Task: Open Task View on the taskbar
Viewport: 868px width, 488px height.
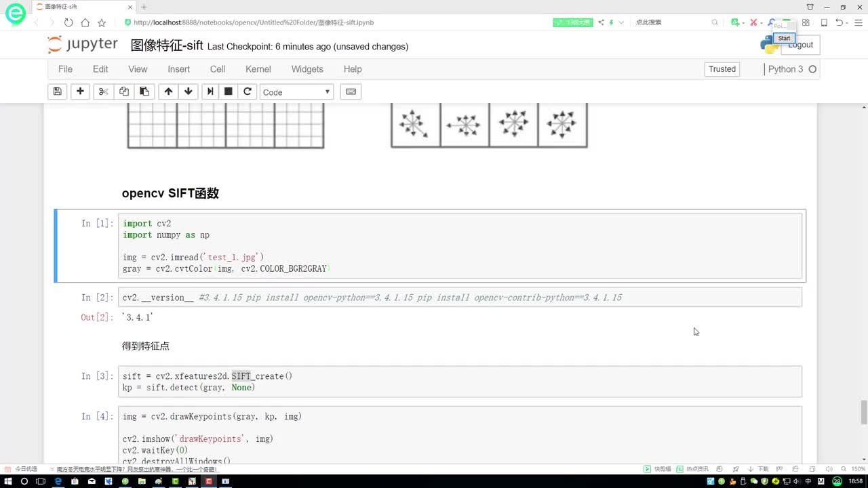Action: click(41, 481)
